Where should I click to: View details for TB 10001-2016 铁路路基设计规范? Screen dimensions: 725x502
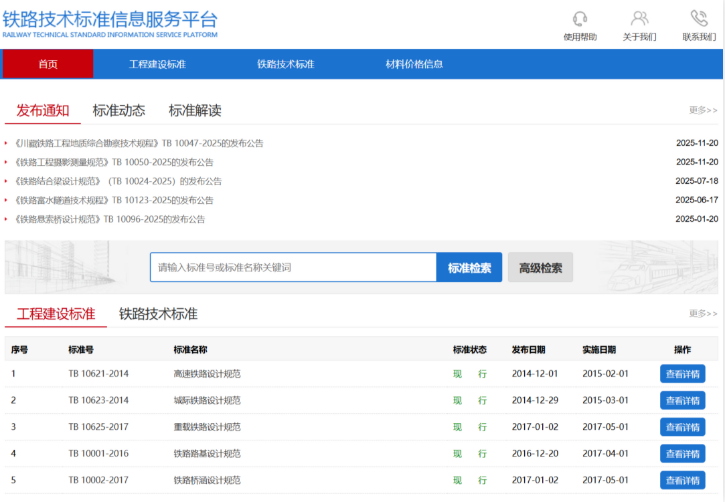coord(682,453)
